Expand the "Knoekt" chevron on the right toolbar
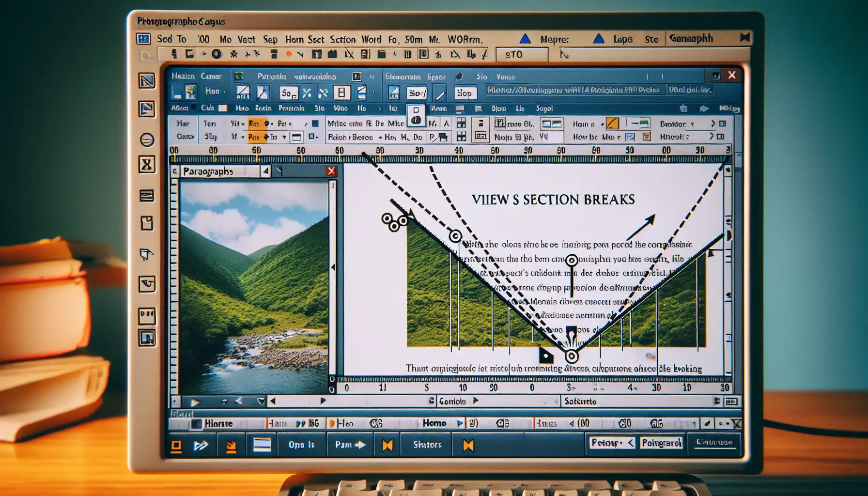 tap(711, 137)
